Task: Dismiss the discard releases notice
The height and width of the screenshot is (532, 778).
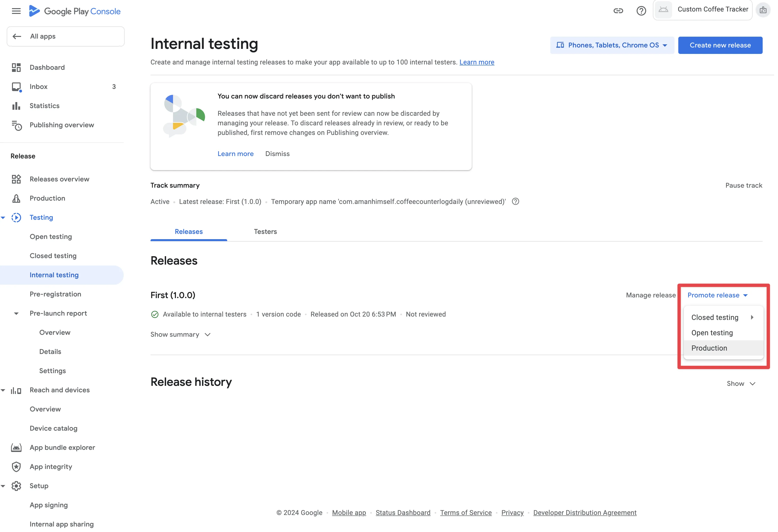Action: click(277, 154)
